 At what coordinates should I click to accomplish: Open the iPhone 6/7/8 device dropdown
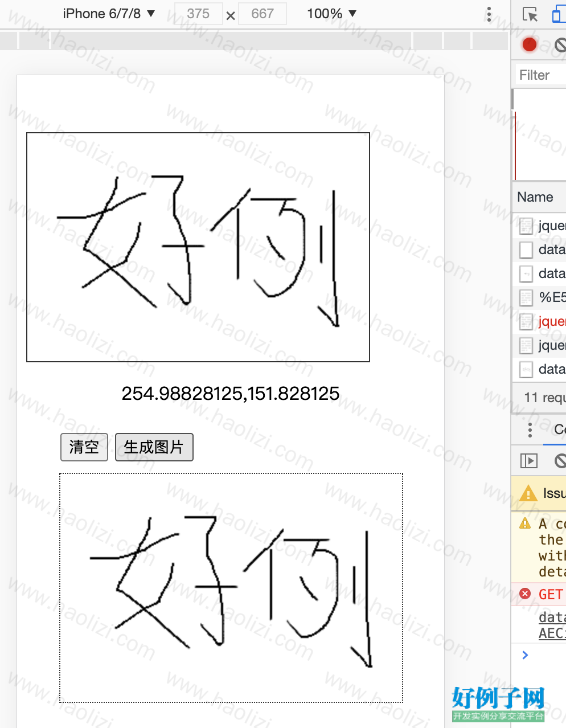coord(108,14)
